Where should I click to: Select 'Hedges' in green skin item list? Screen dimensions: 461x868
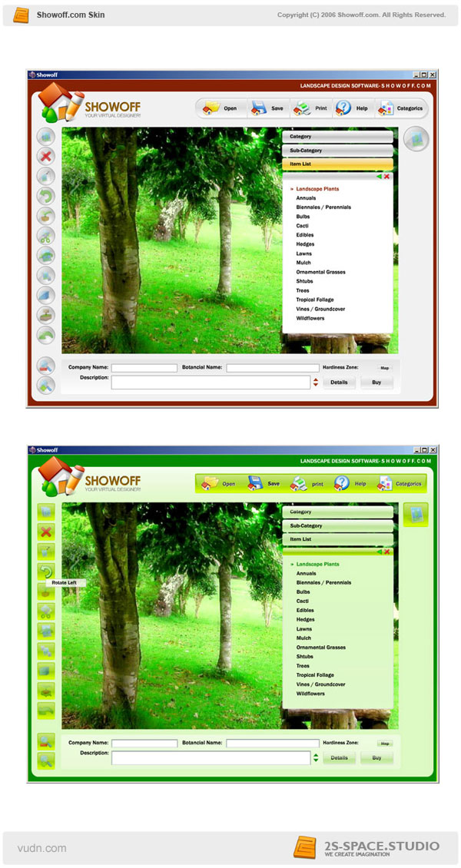306,619
